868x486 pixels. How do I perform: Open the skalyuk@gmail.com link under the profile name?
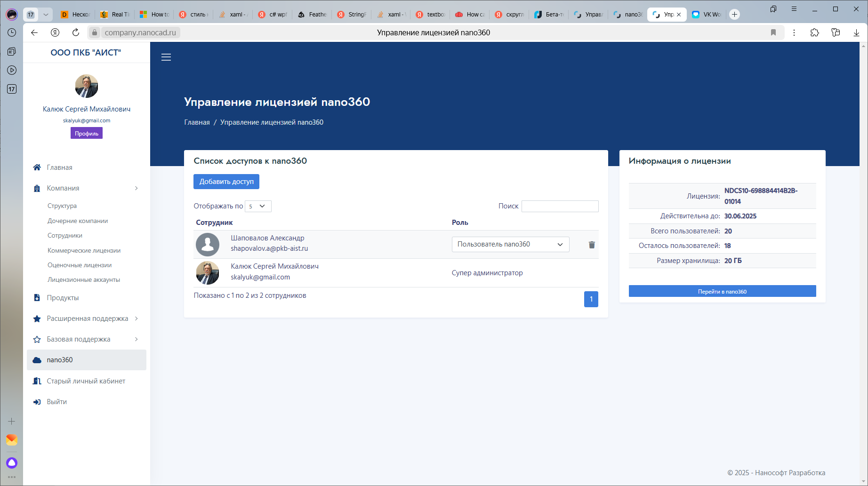[87, 120]
